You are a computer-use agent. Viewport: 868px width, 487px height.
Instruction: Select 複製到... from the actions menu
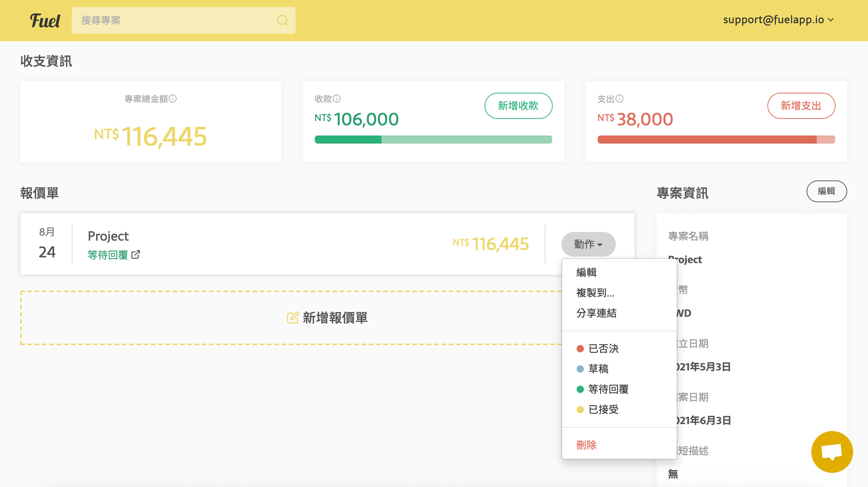(x=595, y=293)
